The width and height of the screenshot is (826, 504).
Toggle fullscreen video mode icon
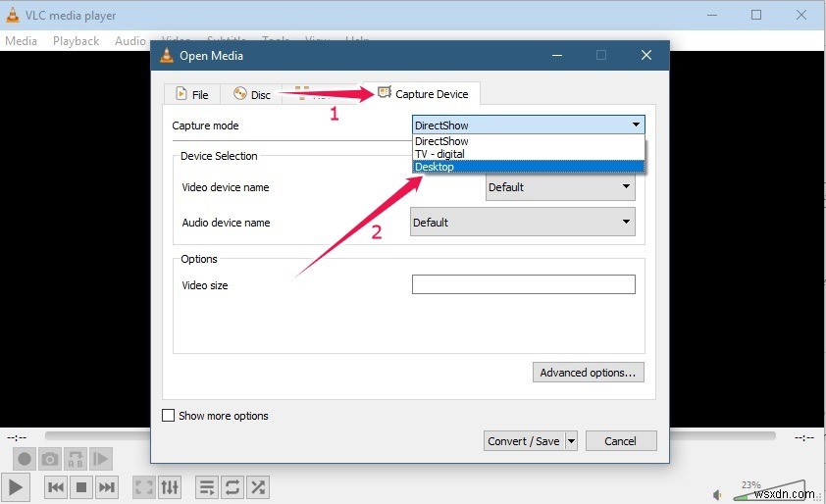[144, 487]
